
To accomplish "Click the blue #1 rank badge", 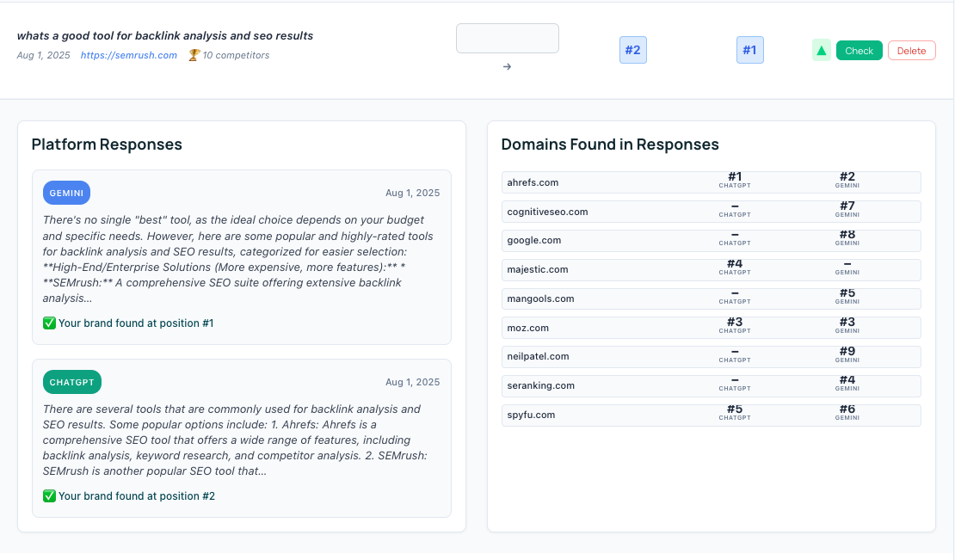I will coord(749,50).
